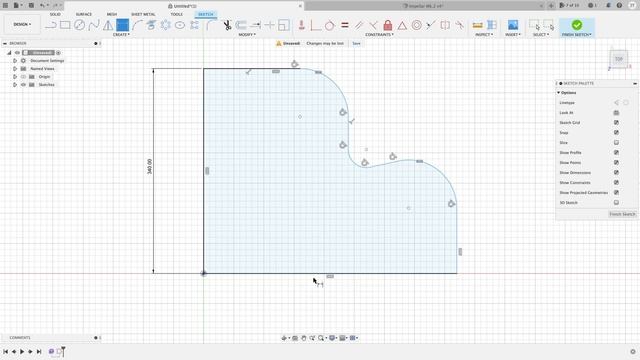Click the Look At icon in Sketch Palette
640x360 pixels.
click(x=616, y=113)
